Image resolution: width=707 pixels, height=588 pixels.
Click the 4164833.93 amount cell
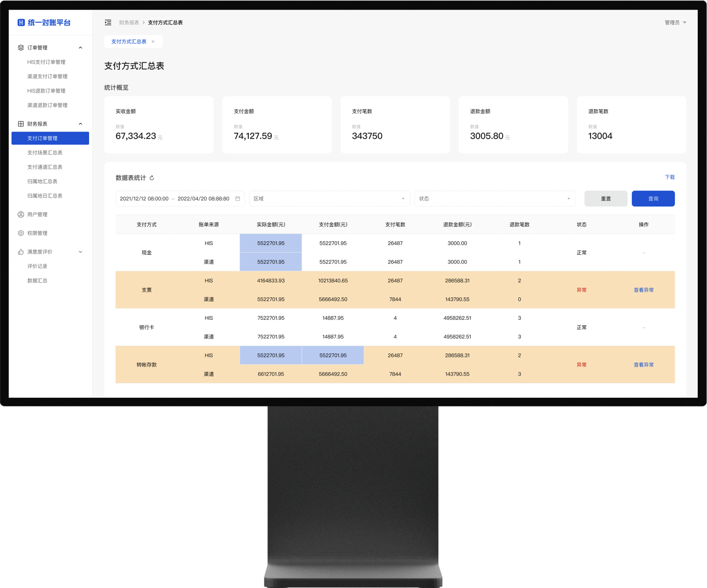click(271, 280)
